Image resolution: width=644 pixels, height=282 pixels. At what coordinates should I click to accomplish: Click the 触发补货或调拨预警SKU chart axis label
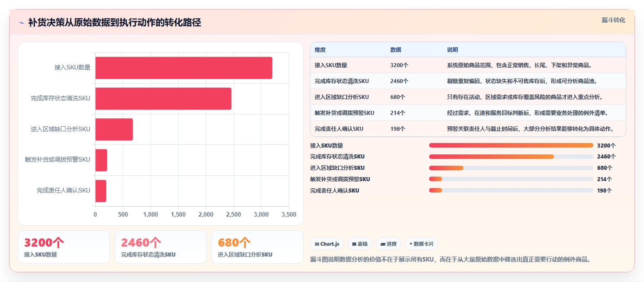tap(58, 160)
